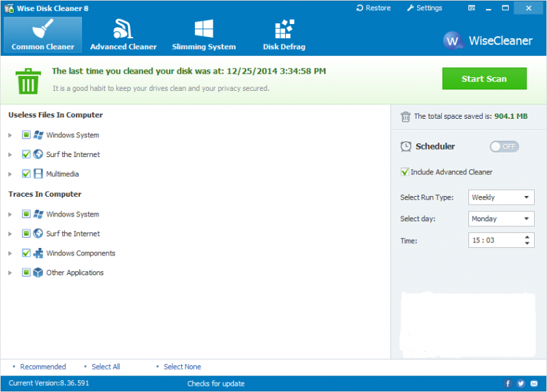Click the Multimedia film strip icon
This screenshot has height=392, width=547.
[38, 174]
